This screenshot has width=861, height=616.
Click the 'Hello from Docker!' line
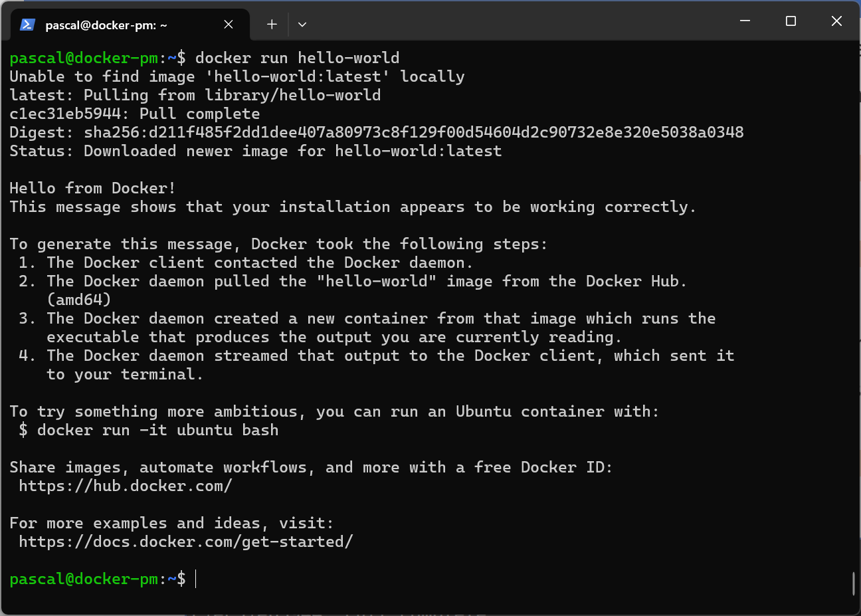(92, 188)
